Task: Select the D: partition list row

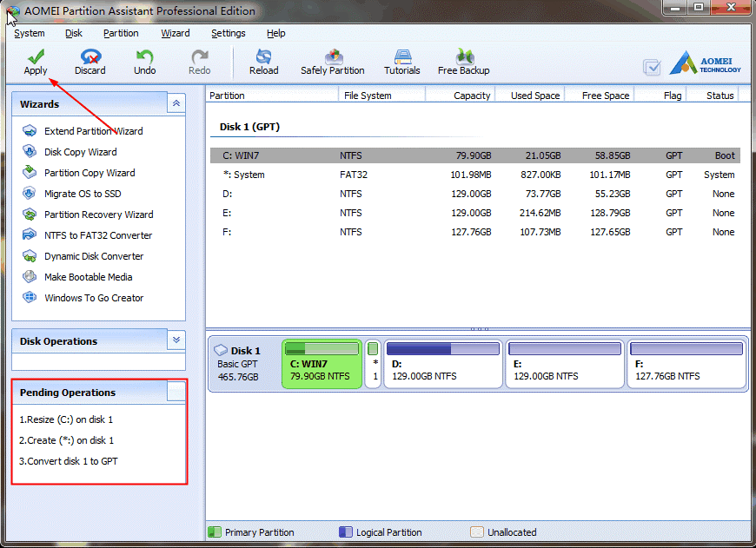Action: coord(475,194)
